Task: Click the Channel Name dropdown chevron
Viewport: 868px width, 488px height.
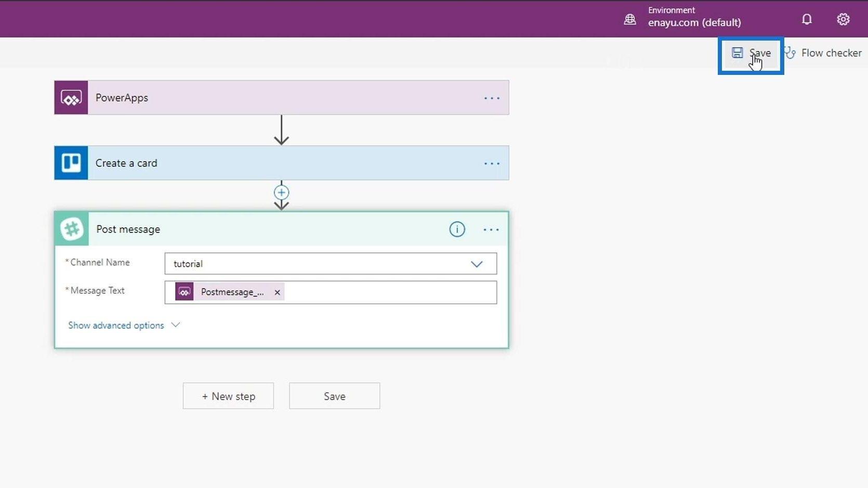Action: click(x=477, y=264)
